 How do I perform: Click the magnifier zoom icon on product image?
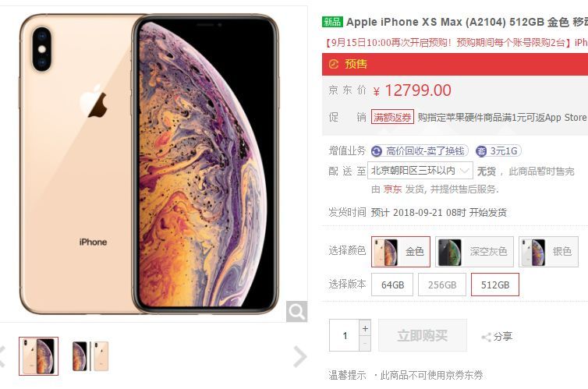(x=296, y=311)
